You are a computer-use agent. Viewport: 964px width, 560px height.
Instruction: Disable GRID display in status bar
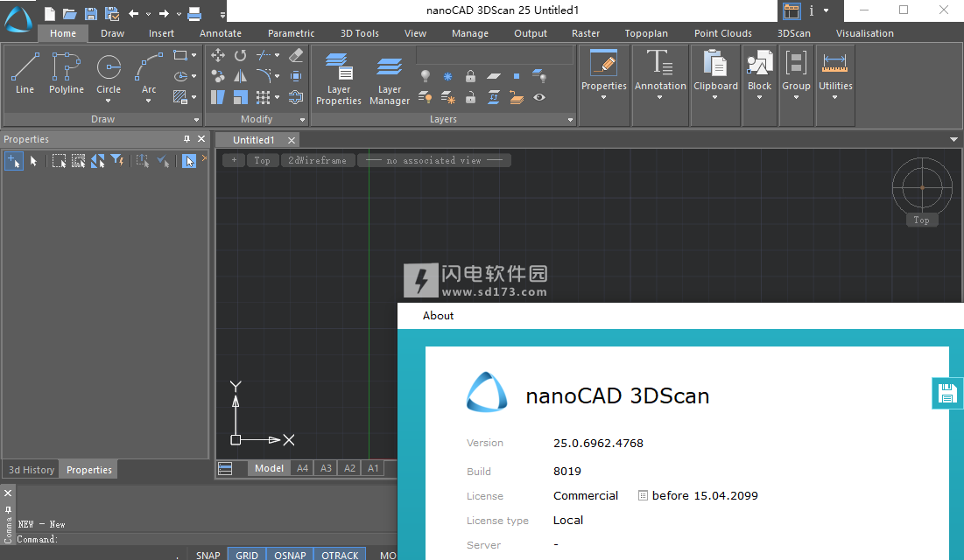247,555
